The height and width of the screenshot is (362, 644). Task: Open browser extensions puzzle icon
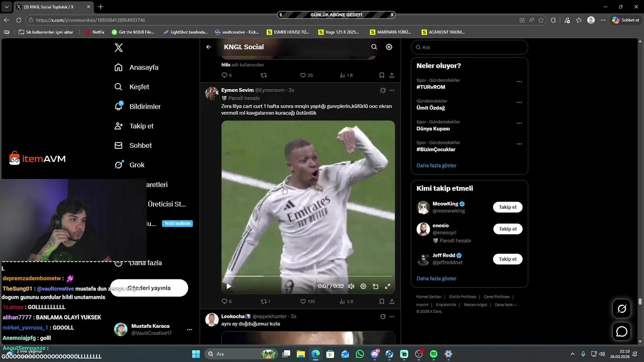pyautogui.click(x=553, y=20)
